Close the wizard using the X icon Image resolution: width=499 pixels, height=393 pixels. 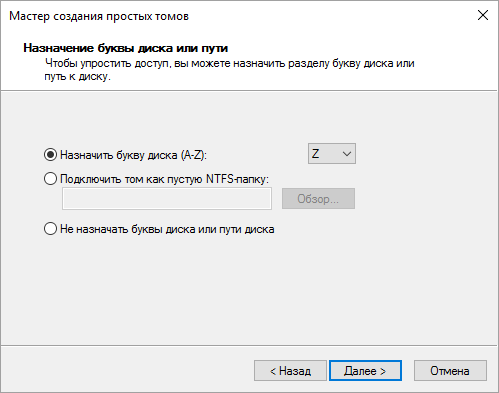(483, 15)
